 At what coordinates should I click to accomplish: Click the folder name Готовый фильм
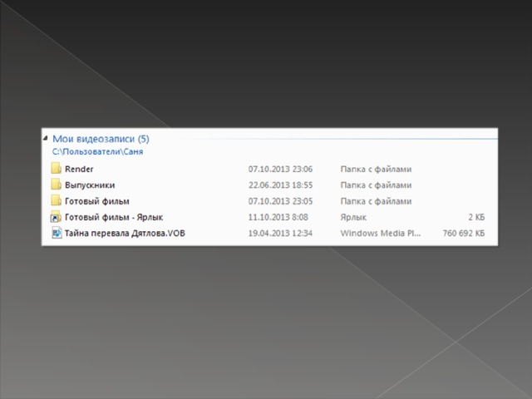tap(97, 201)
